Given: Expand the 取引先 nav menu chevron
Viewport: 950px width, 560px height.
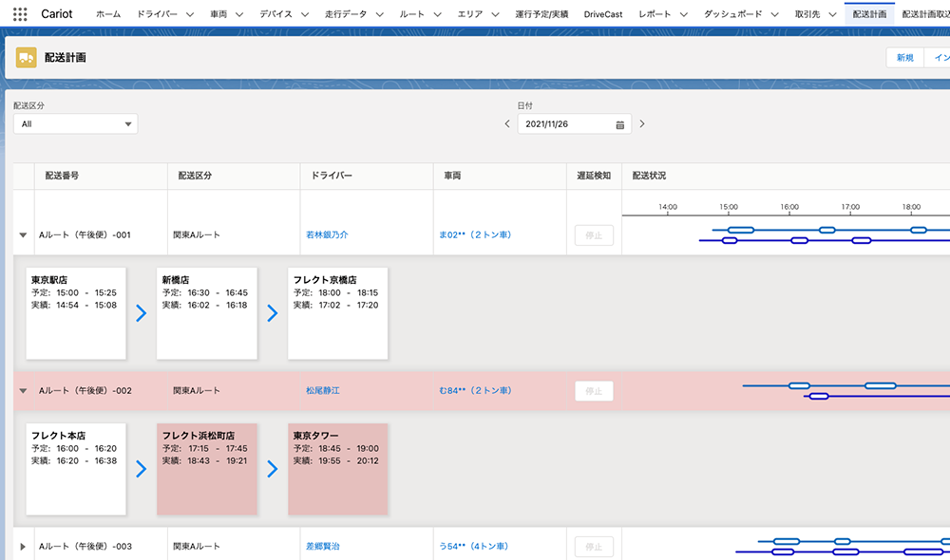Looking at the screenshot, I should coord(832,14).
